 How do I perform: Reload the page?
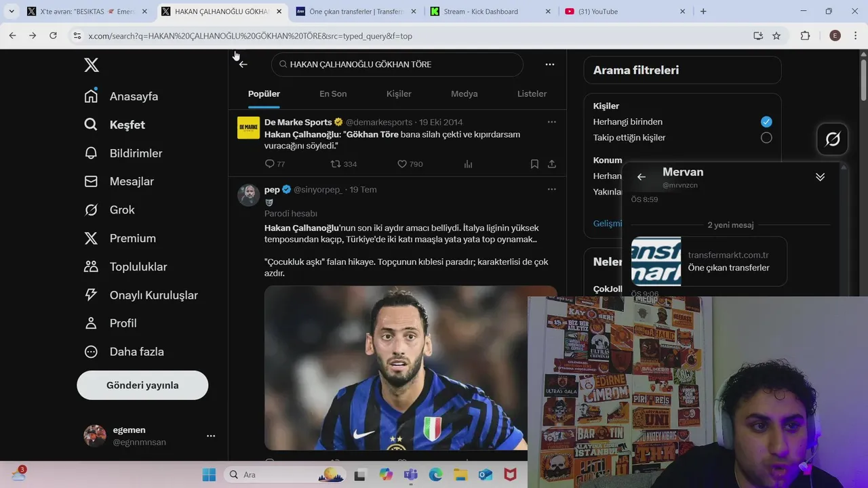(53, 36)
